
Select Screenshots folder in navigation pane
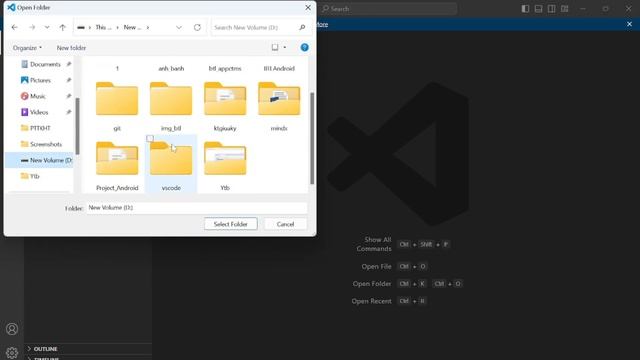pyautogui.click(x=46, y=144)
